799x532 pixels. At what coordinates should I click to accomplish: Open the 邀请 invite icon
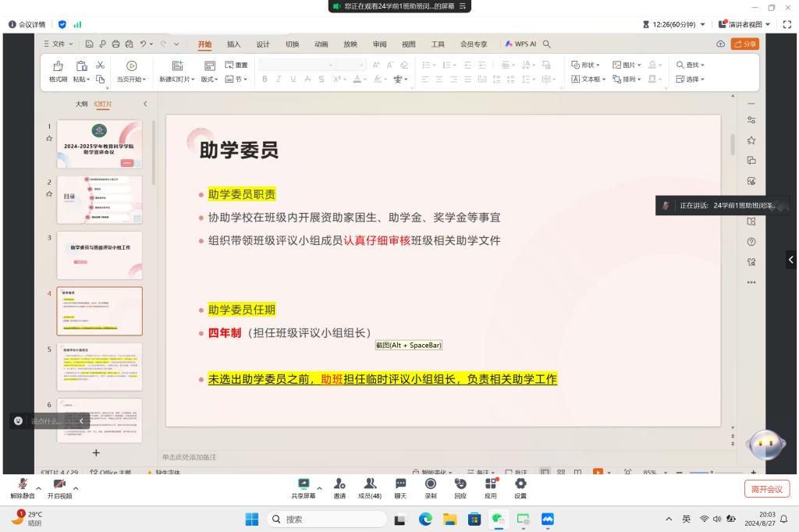[339, 487]
